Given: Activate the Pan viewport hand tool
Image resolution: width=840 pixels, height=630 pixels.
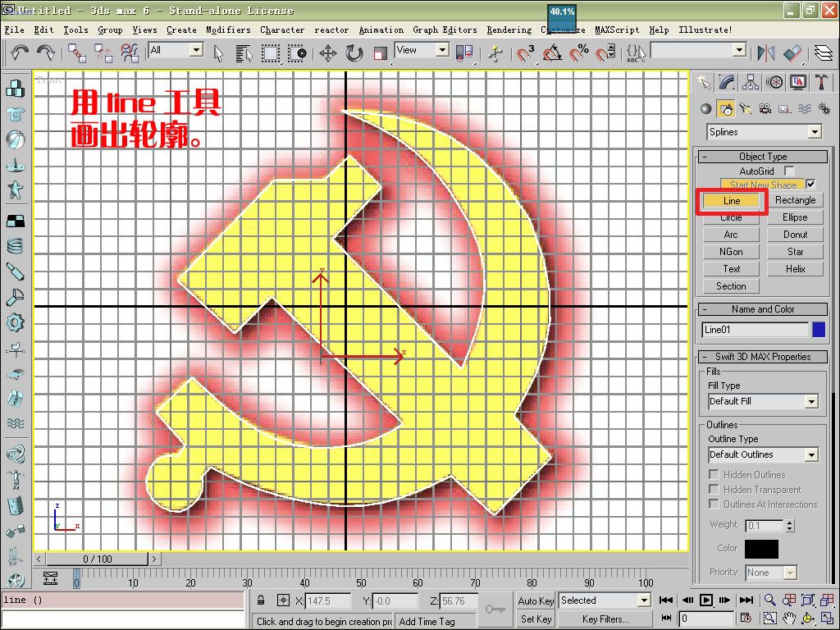Looking at the screenshot, I should [789, 618].
